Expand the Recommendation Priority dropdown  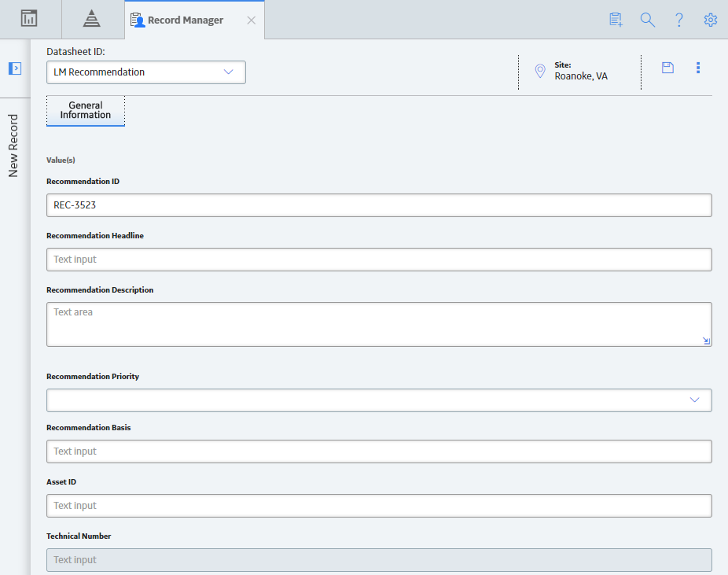379,400
